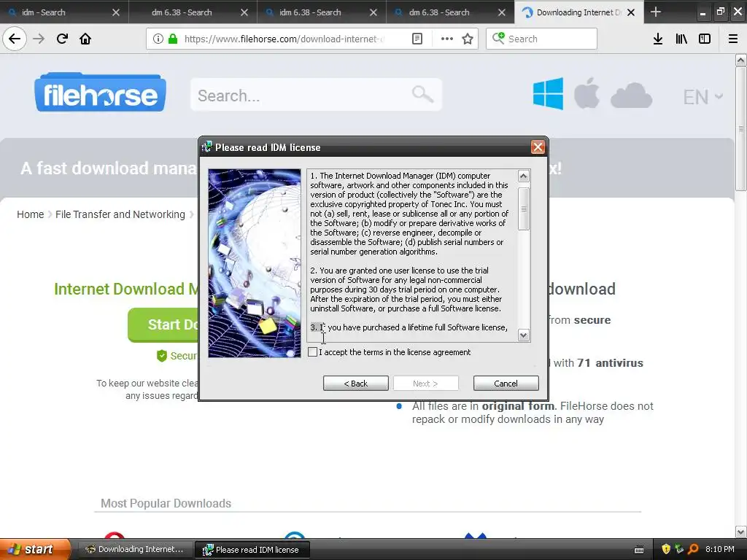Open the browser home page
This screenshot has height=560, width=747.
(85, 39)
